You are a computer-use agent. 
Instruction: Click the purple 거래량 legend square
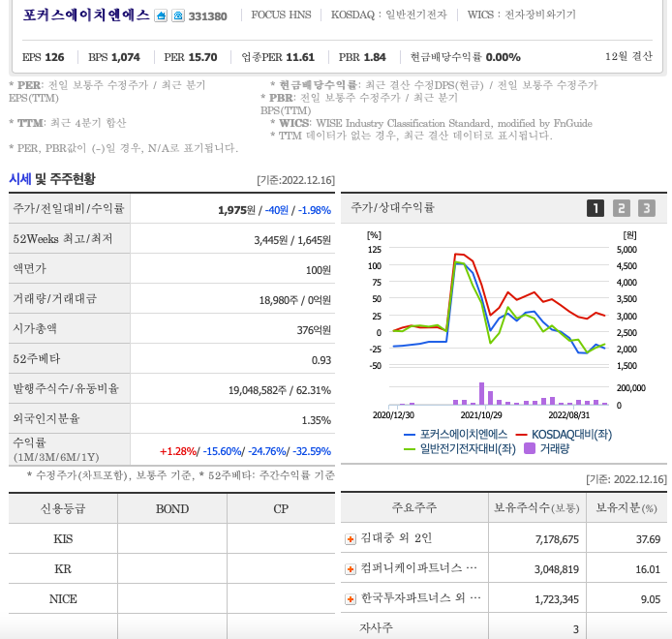coord(530,448)
